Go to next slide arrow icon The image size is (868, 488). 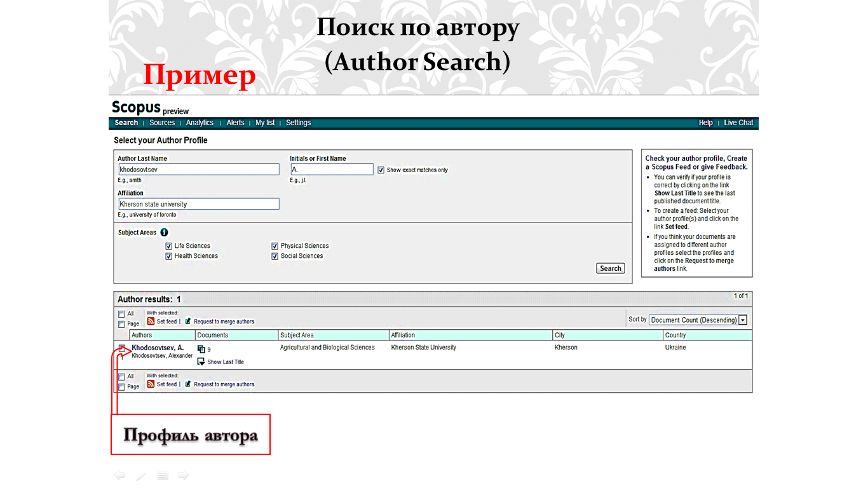(183, 475)
